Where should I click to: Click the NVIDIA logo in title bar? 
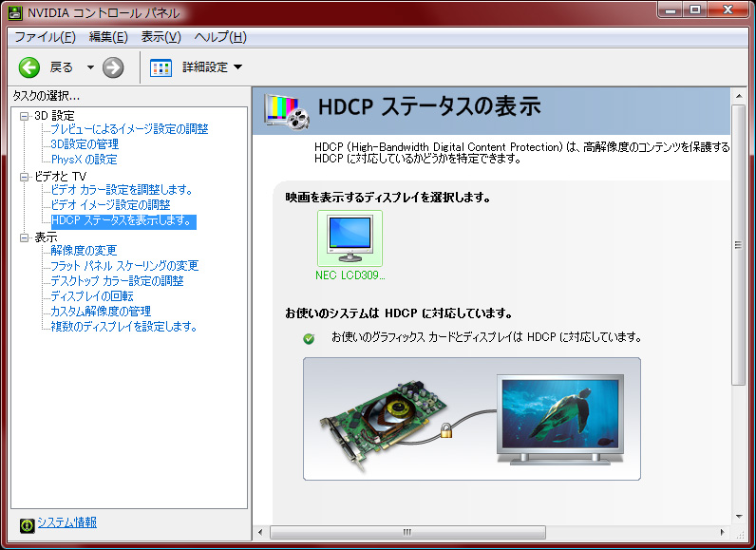15,12
